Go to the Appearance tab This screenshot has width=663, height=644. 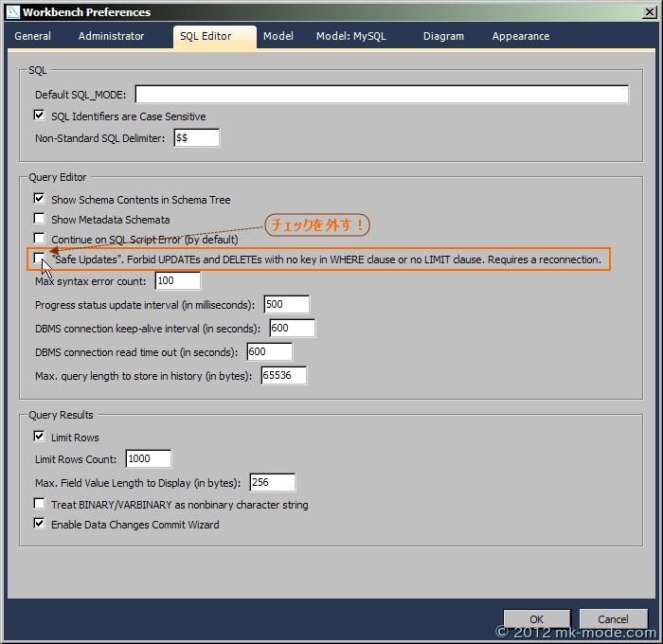[520, 36]
